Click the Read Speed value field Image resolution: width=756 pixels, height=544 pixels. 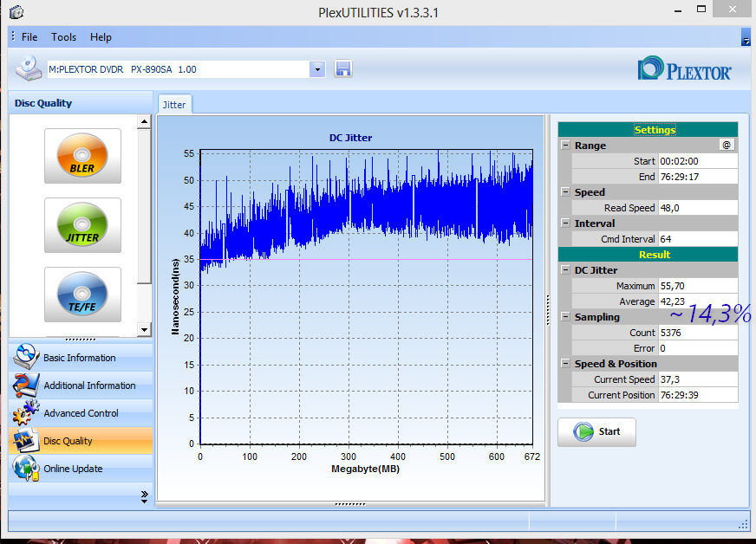[x=698, y=208]
